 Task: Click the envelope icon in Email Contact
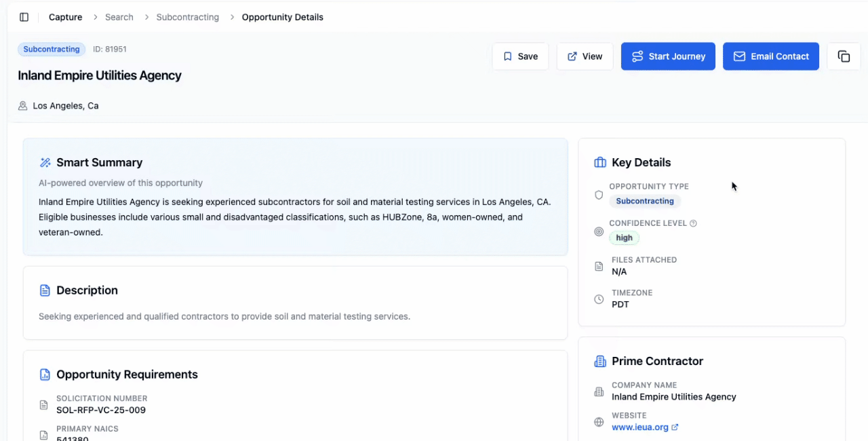pos(739,56)
